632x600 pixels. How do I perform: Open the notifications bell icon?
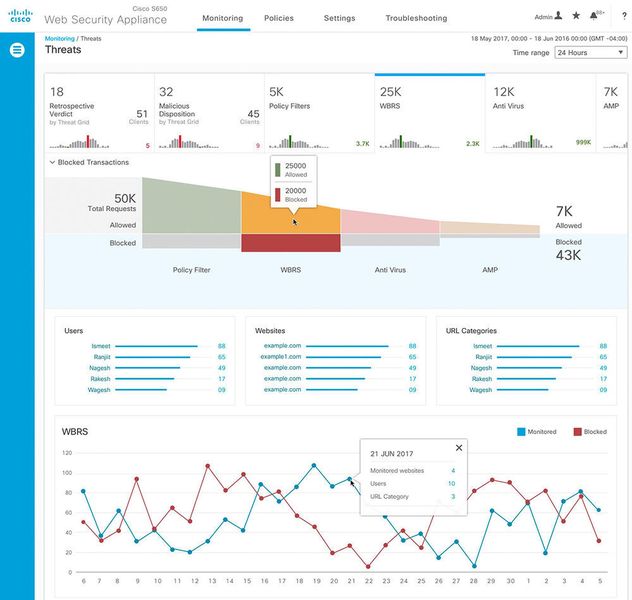pos(594,16)
